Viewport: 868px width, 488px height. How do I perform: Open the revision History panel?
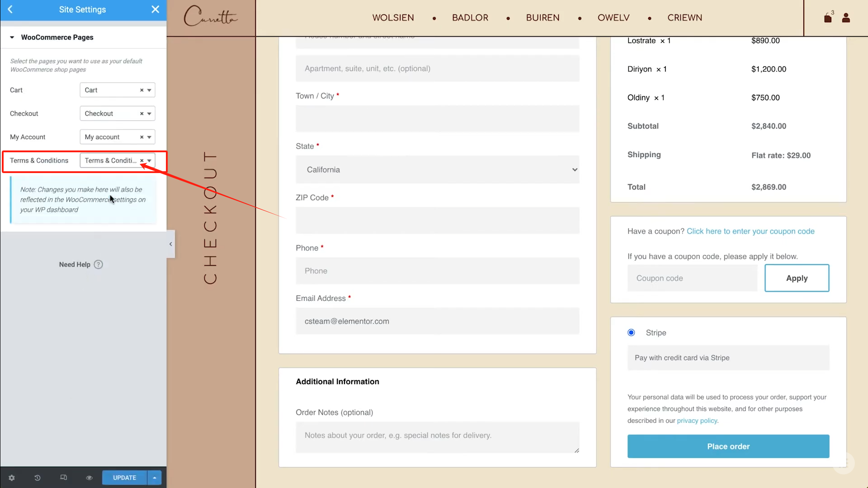click(x=38, y=478)
